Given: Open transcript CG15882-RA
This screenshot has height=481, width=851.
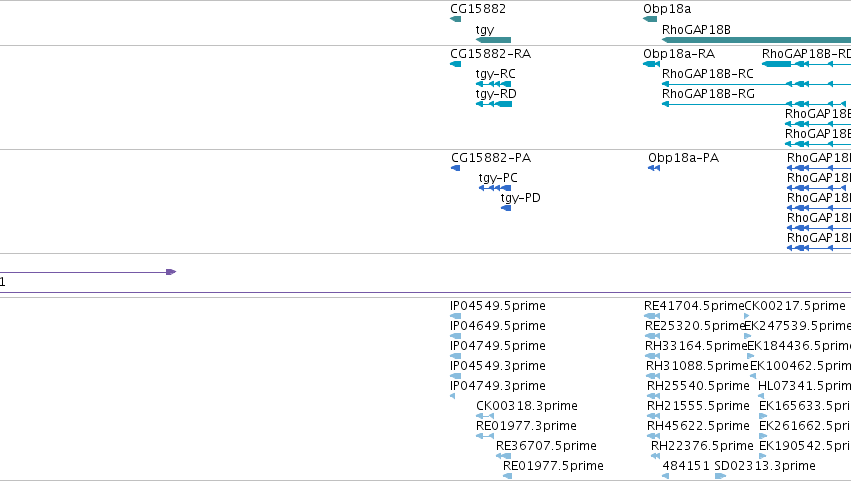Looking at the screenshot, I should [x=491, y=54].
